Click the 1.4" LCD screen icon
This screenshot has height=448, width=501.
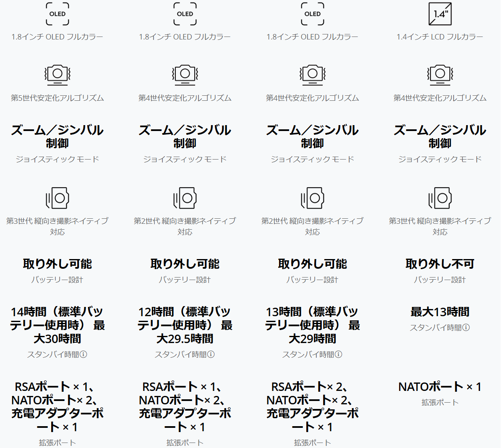point(440,14)
